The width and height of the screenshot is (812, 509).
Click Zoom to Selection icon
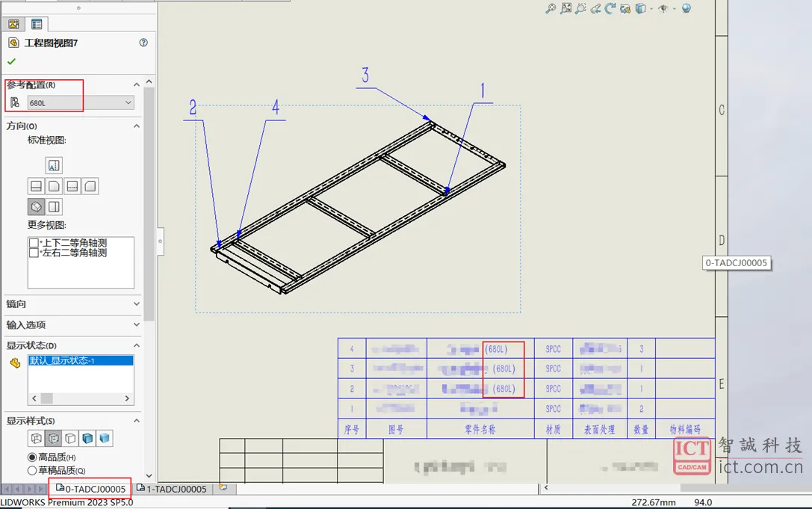coord(580,8)
